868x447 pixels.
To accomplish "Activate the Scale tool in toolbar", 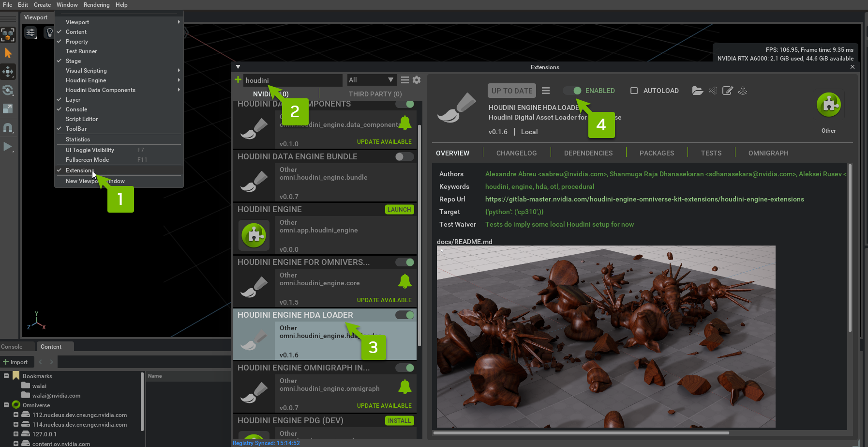I will click(8, 108).
